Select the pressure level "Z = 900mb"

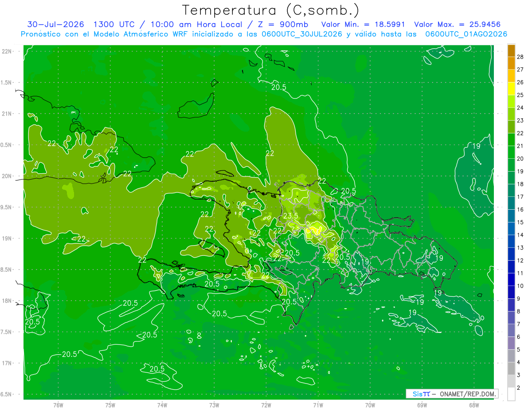[284, 24]
